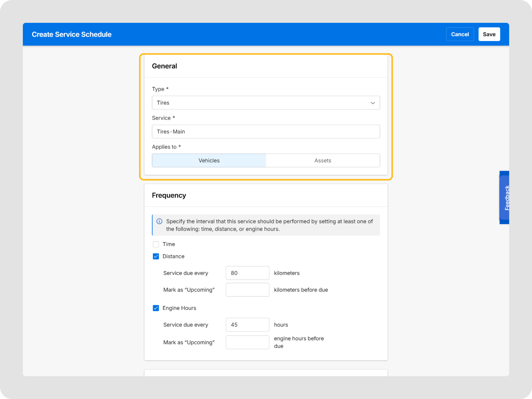Image resolution: width=532 pixels, height=399 pixels.
Task: Click the chevron arrow on Type dropdown
Action: point(373,103)
